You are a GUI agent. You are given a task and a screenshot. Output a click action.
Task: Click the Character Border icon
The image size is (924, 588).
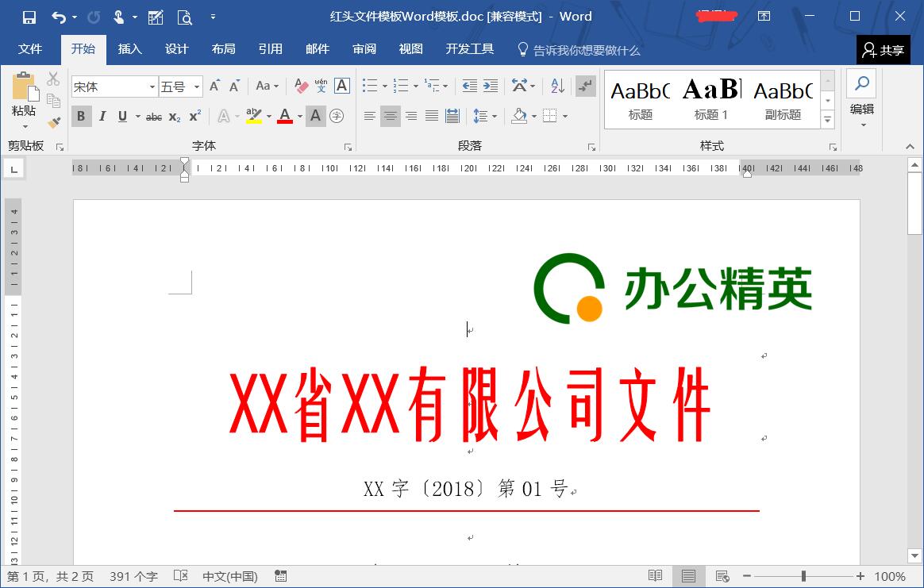coord(341,85)
